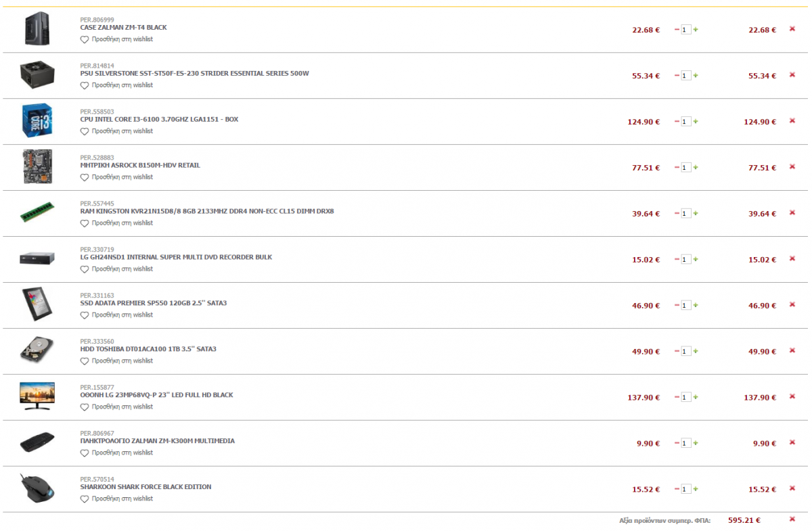
Task: Increase quantity of SHARKOON SHARK FORCE
Action: [x=696, y=490]
